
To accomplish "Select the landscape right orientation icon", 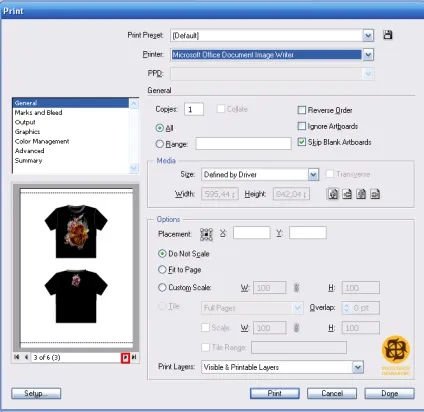I will click(375, 194).
